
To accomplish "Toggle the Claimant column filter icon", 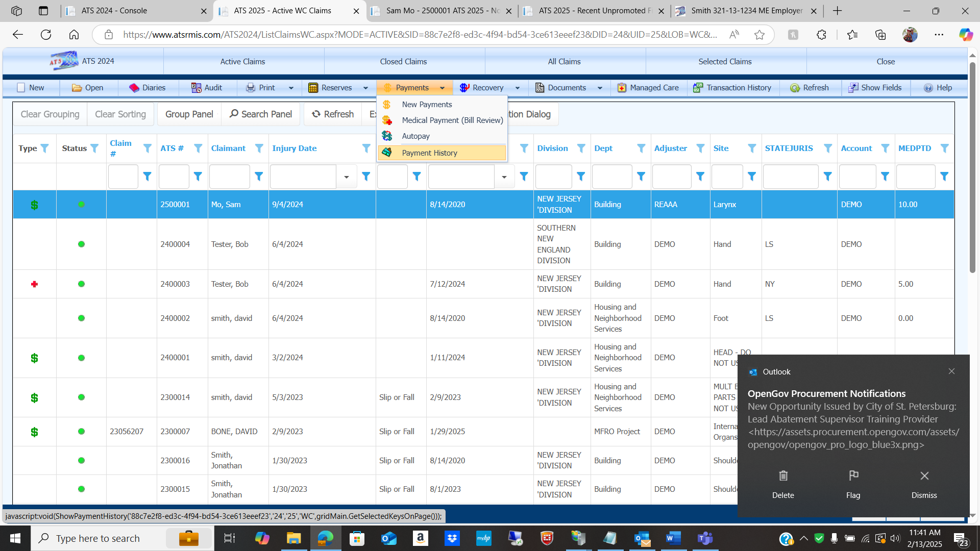I will (259, 148).
